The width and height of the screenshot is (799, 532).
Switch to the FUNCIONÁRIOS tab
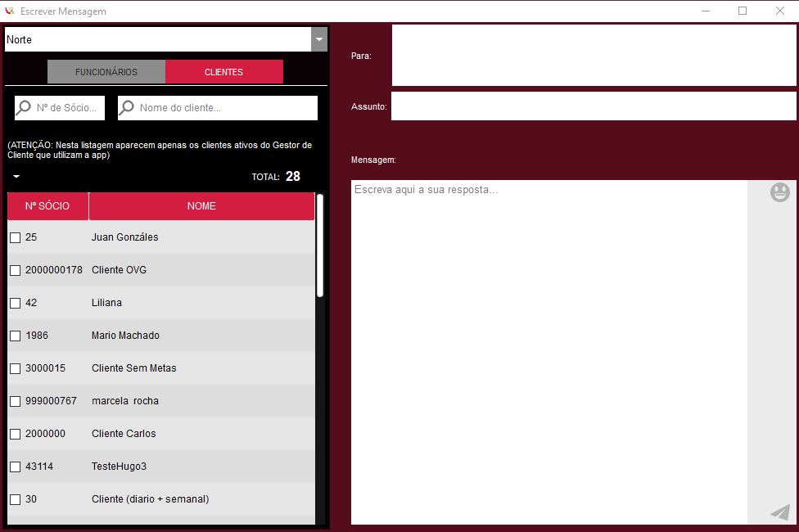(106, 72)
